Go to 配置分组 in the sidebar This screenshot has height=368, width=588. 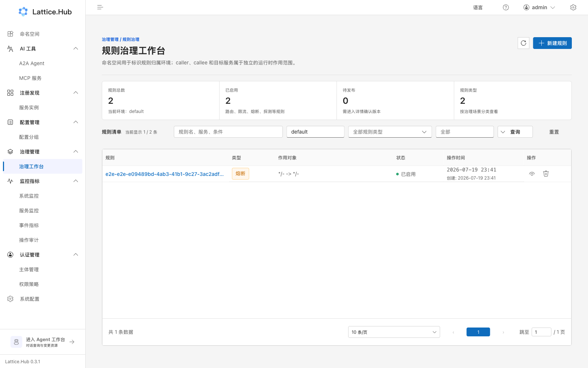click(43, 137)
